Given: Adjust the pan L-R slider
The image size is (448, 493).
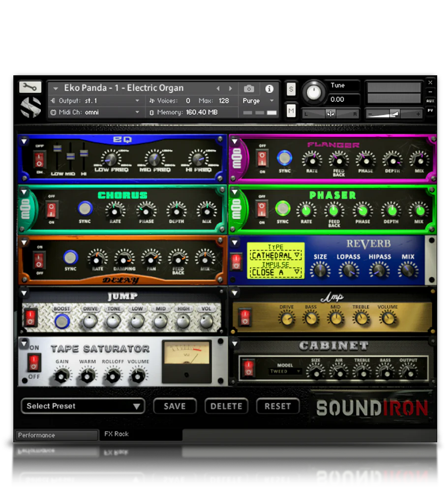Looking at the screenshot, I should click(330, 114).
